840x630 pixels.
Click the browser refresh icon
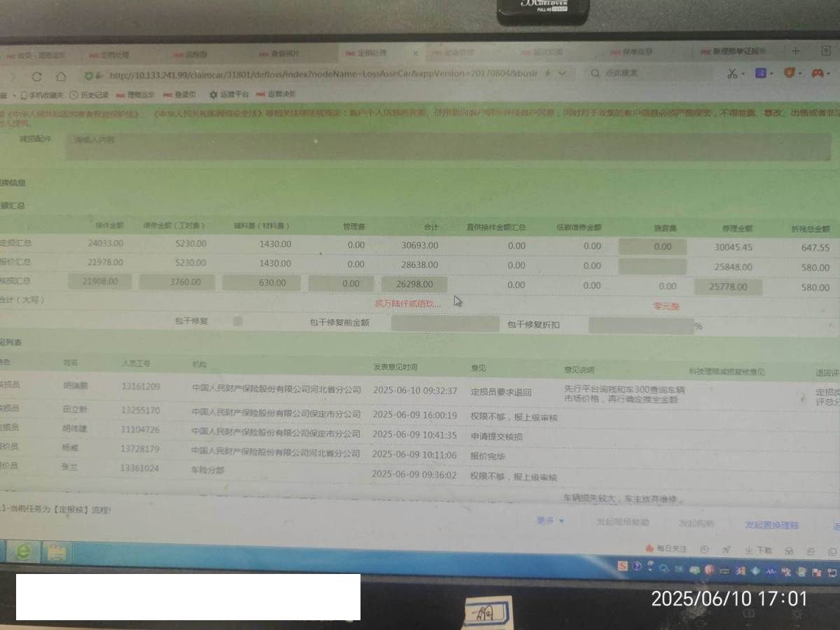coord(37,76)
